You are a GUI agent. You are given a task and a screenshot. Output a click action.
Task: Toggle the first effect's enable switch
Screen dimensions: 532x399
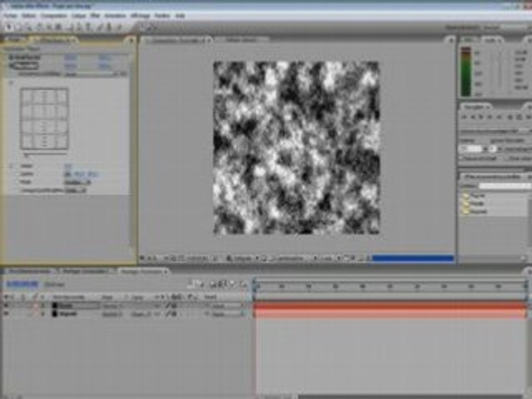pyautogui.click(x=11, y=57)
